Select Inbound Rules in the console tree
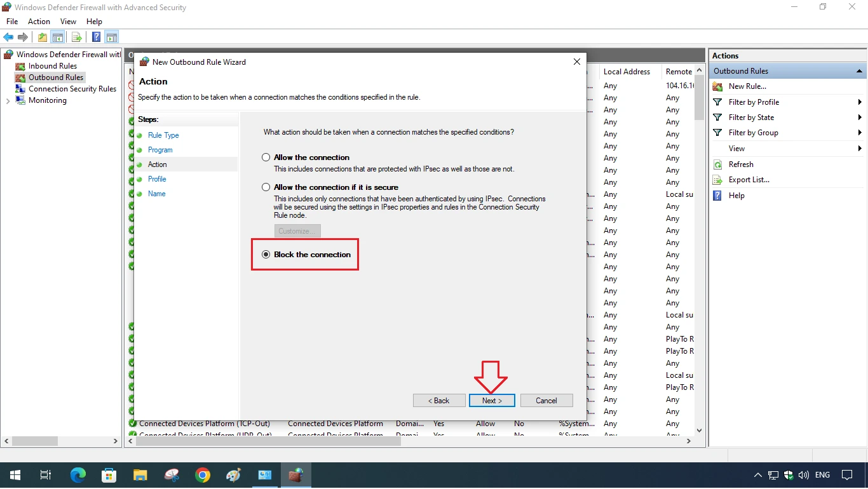Viewport: 868px width, 489px height. (x=53, y=66)
